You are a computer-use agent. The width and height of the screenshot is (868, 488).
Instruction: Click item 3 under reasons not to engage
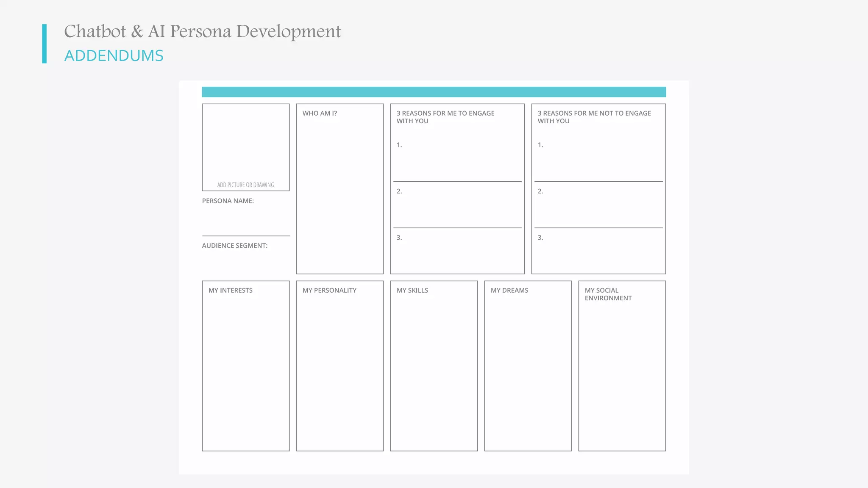pyautogui.click(x=540, y=238)
